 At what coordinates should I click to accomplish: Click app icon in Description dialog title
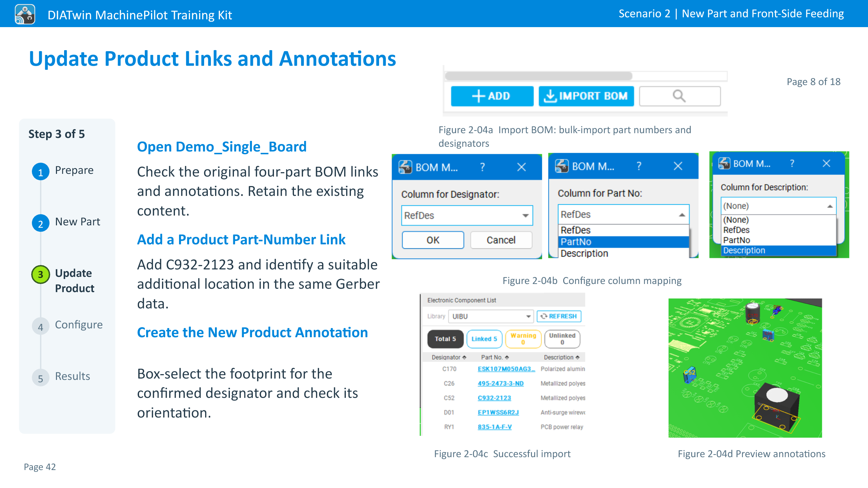click(x=724, y=164)
